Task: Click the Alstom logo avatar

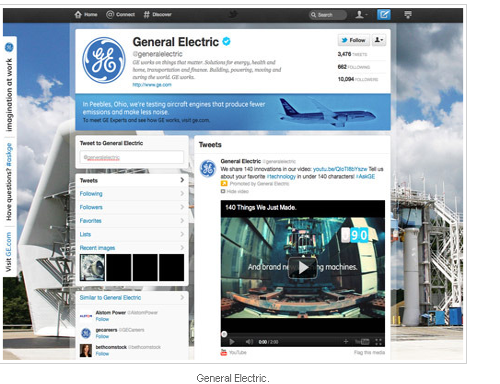Action: [86, 316]
